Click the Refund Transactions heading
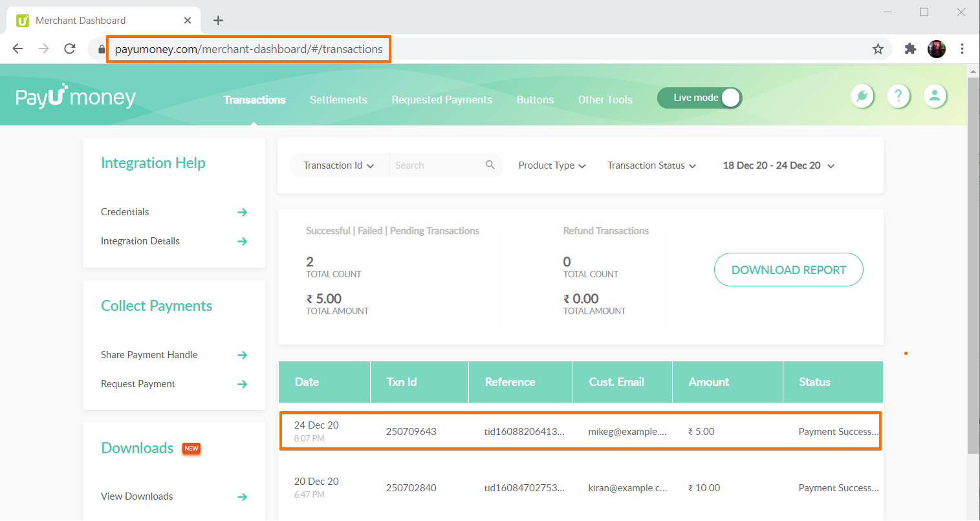This screenshot has height=521, width=980. click(606, 231)
